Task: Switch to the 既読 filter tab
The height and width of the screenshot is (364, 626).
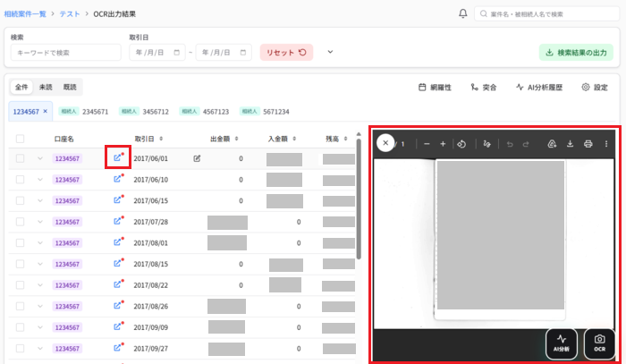Action: click(70, 87)
